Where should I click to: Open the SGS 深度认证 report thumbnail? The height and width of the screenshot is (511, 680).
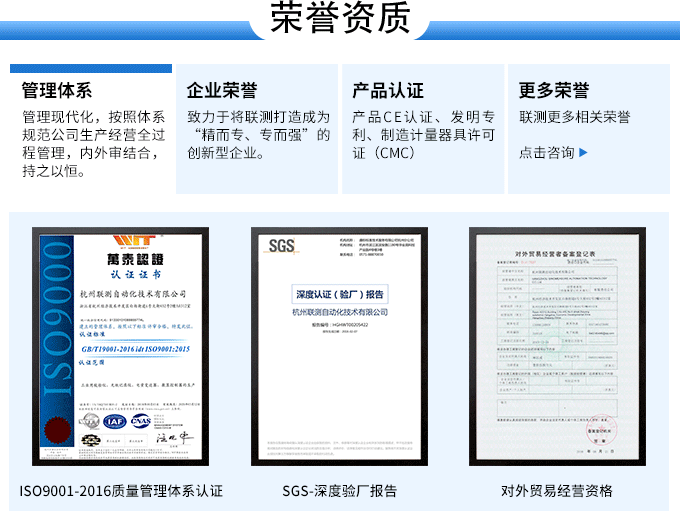[339, 346]
